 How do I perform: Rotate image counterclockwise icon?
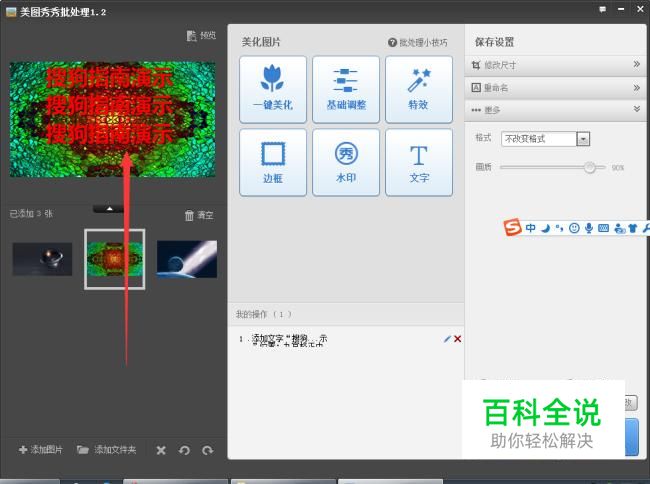pos(184,450)
